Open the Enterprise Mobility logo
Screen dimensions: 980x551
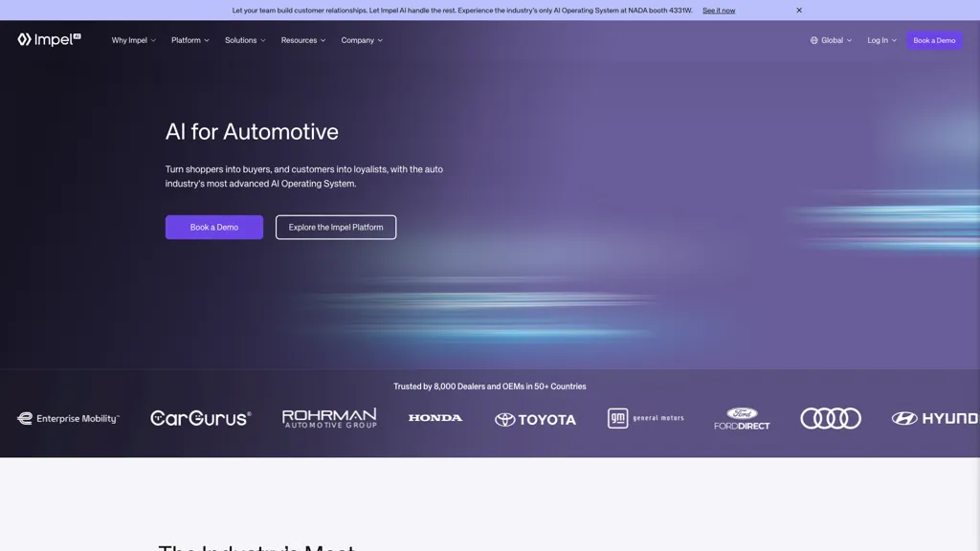pos(68,418)
